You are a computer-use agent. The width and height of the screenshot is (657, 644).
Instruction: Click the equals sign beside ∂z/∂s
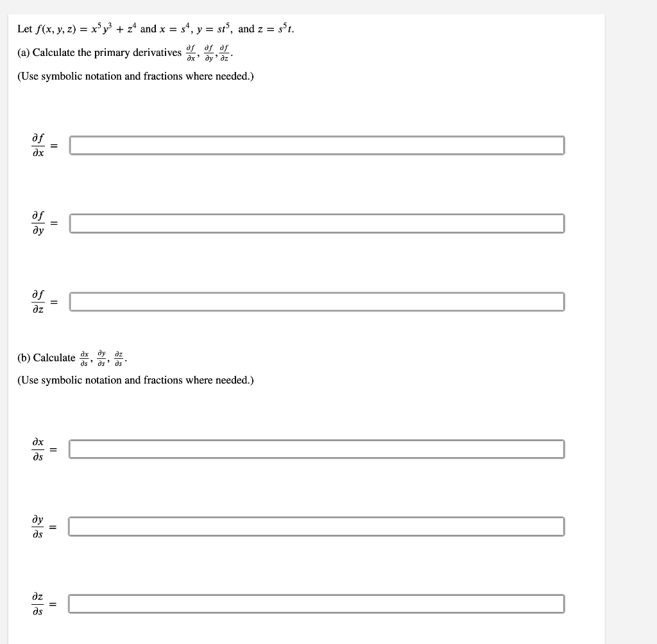(54, 603)
